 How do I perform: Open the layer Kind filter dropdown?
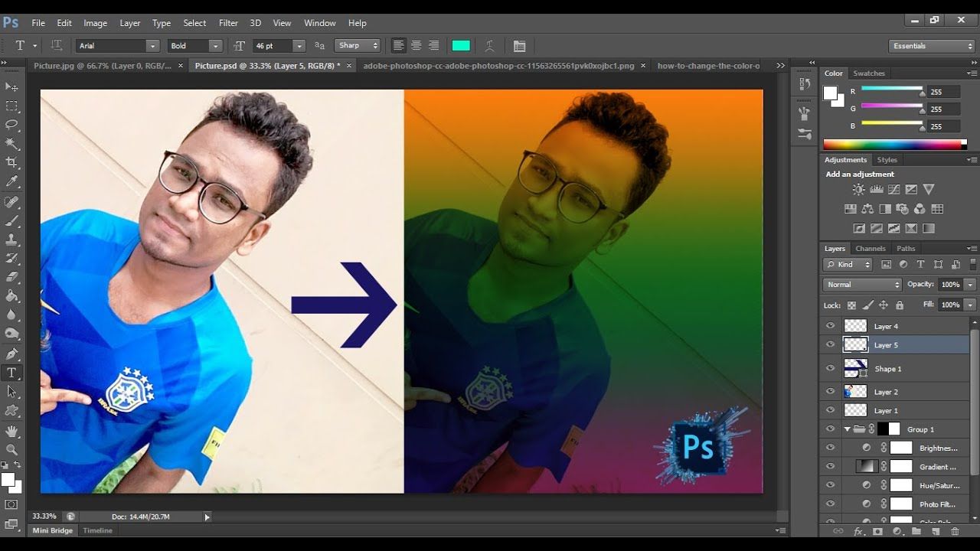point(848,264)
